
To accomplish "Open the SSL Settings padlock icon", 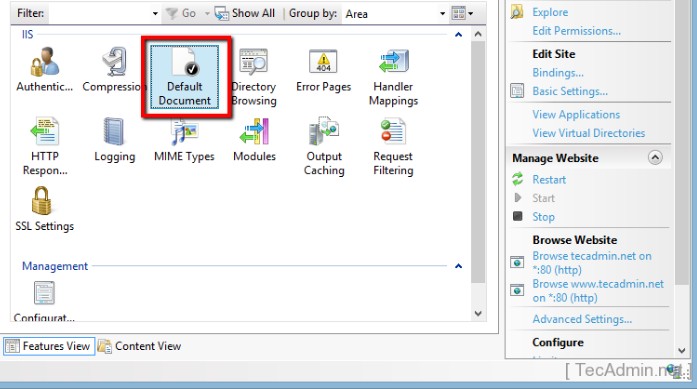I will (41, 201).
